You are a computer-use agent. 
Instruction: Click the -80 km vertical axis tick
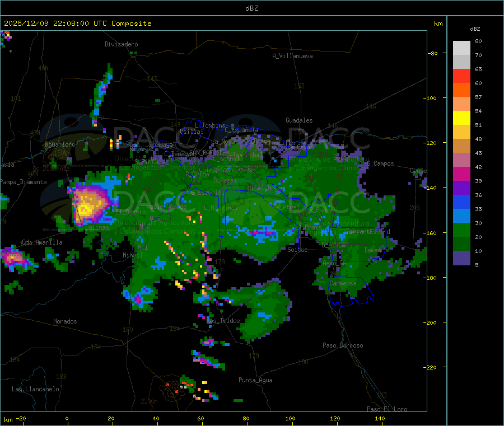[x=433, y=53]
